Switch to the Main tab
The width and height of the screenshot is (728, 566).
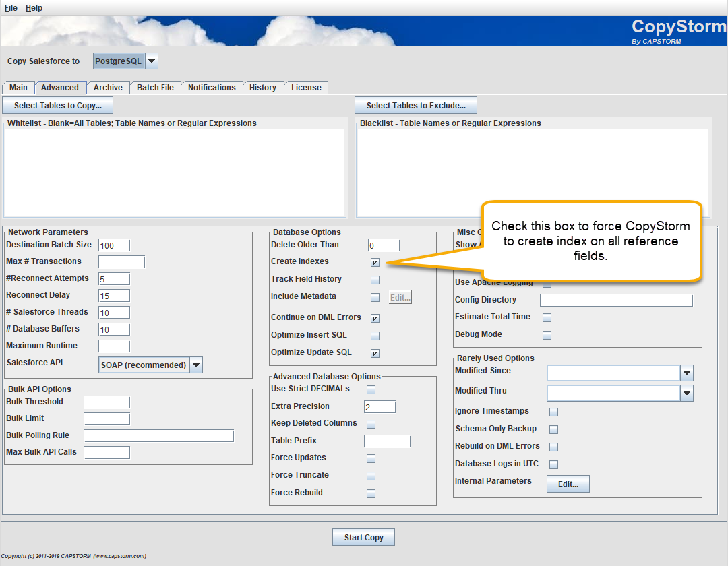[19, 87]
